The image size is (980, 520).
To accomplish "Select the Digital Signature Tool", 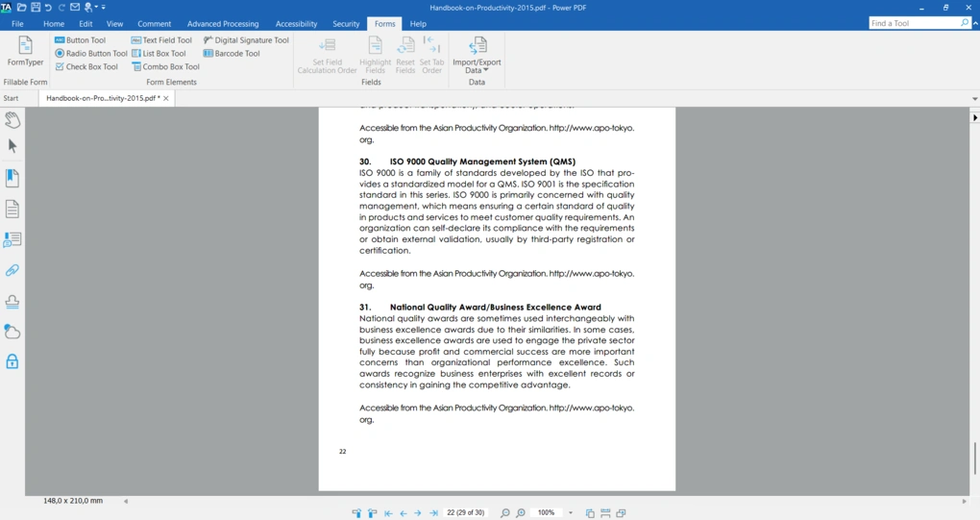I will pyautogui.click(x=246, y=40).
